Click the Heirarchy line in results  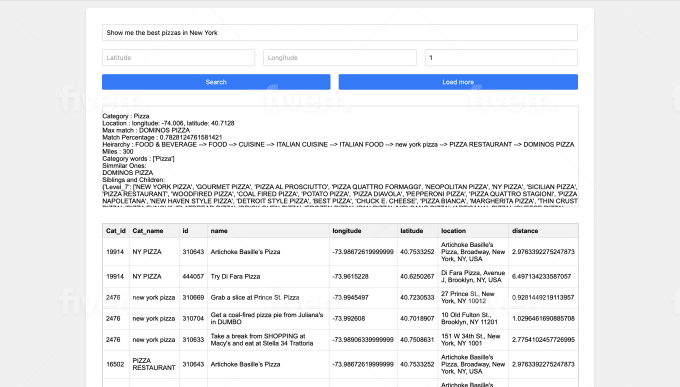click(338, 144)
